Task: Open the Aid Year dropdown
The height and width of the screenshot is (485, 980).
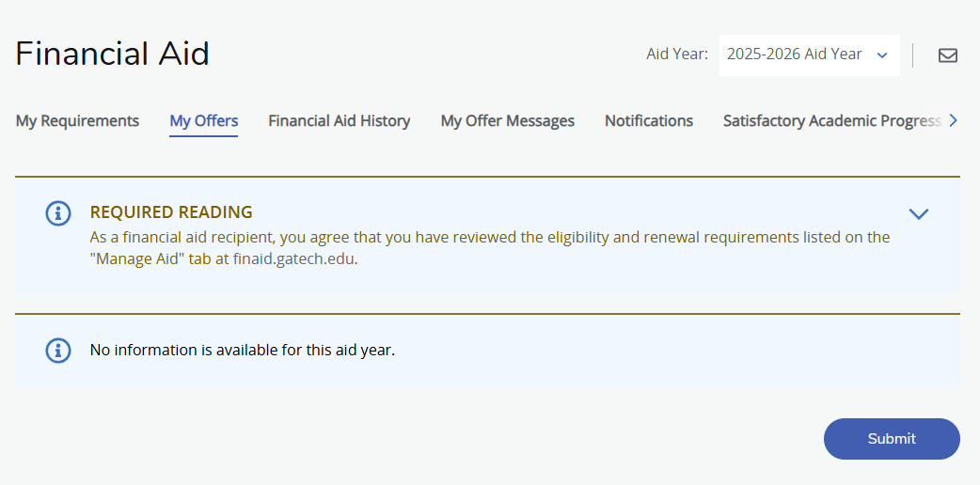Action: (810, 55)
